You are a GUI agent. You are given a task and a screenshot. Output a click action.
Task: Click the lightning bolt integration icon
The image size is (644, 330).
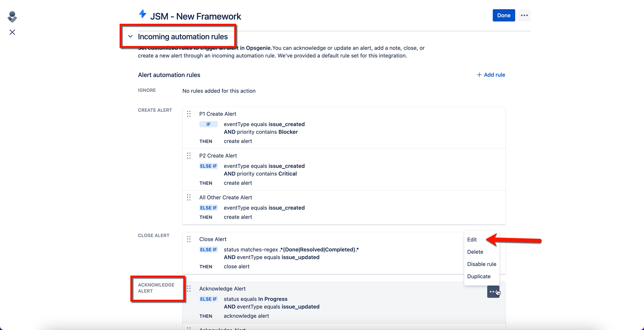(x=142, y=15)
